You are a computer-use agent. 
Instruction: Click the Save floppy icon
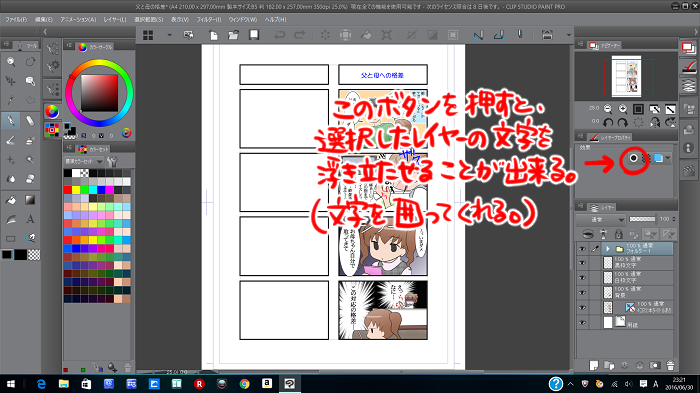[254, 35]
